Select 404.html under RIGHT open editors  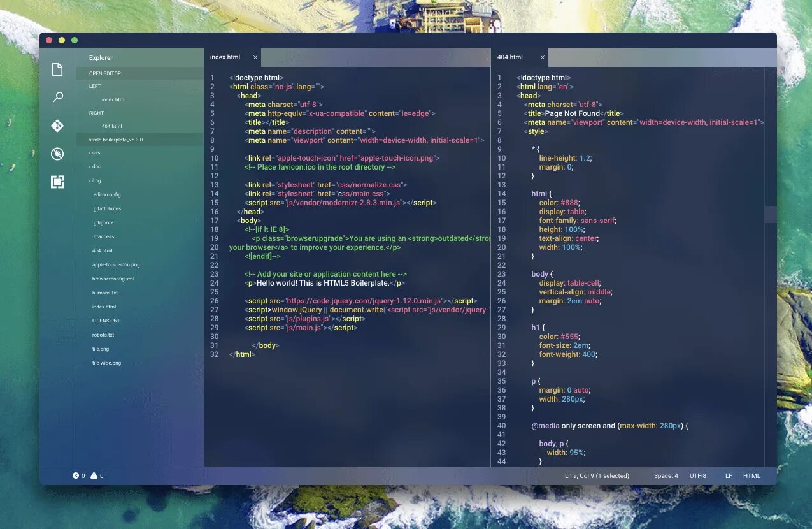tap(111, 126)
